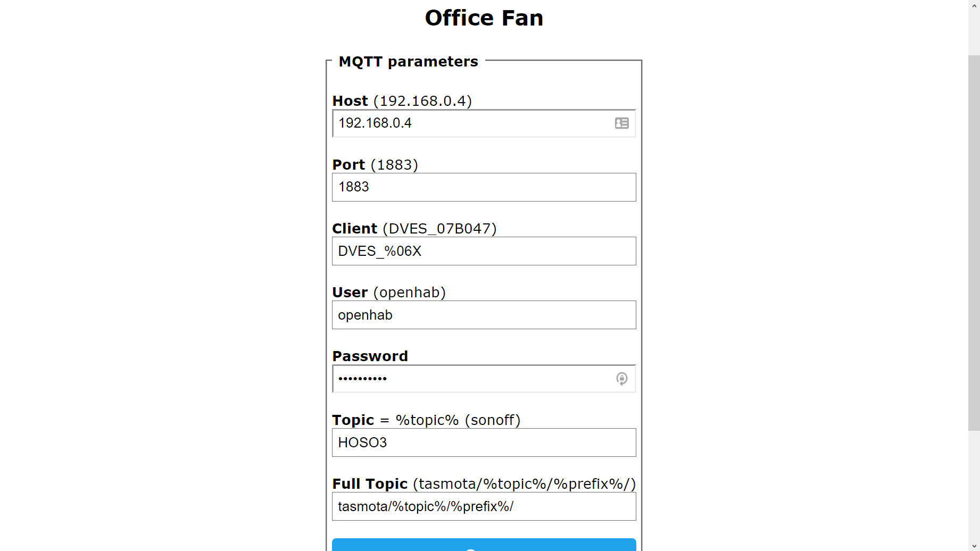Click the Host label text
980x551 pixels.
(350, 101)
